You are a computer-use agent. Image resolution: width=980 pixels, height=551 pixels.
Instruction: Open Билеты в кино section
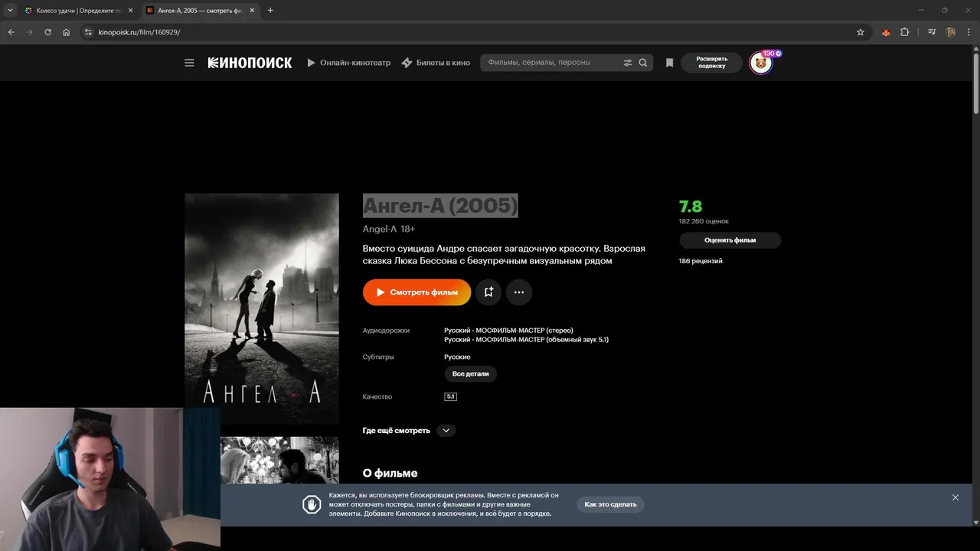click(436, 63)
